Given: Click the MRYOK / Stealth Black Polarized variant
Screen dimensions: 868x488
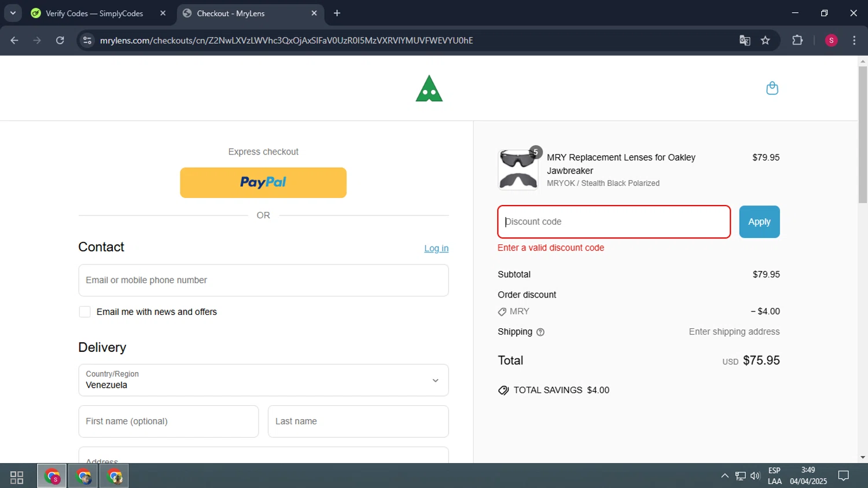Looking at the screenshot, I should point(603,184).
